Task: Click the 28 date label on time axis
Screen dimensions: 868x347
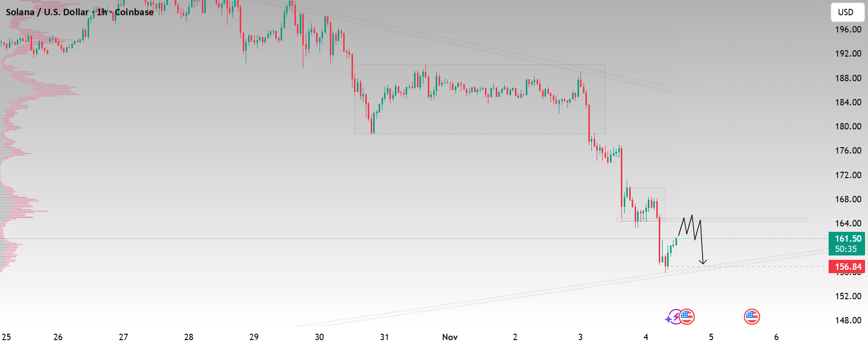Action: coord(189,337)
